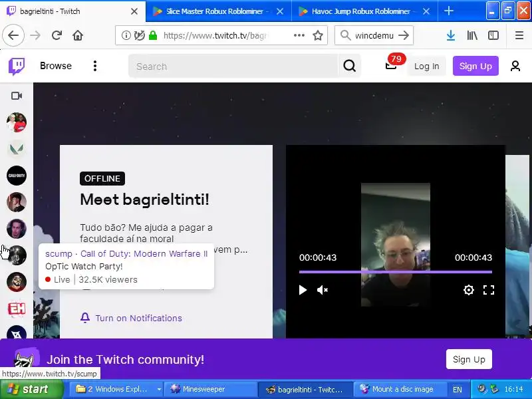Viewport: 532px width, 399px height.
Task: Open the downloads panel
Action: (x=451, y=35)
